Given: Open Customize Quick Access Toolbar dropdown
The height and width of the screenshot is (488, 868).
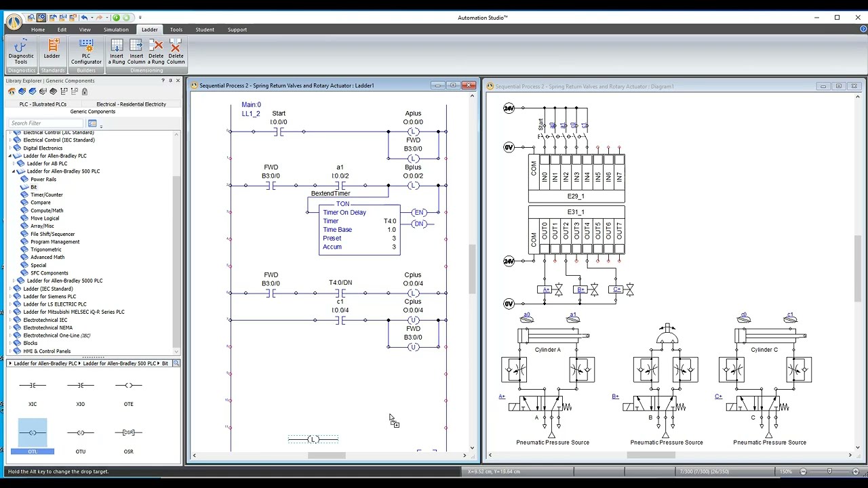Looking at the screenshot, I should [140, 18].
